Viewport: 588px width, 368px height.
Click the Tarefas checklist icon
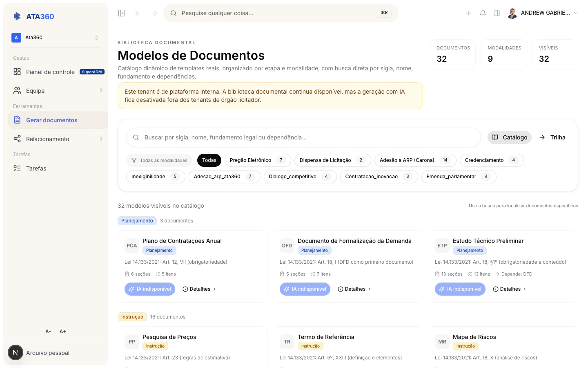tap(17, 168)
